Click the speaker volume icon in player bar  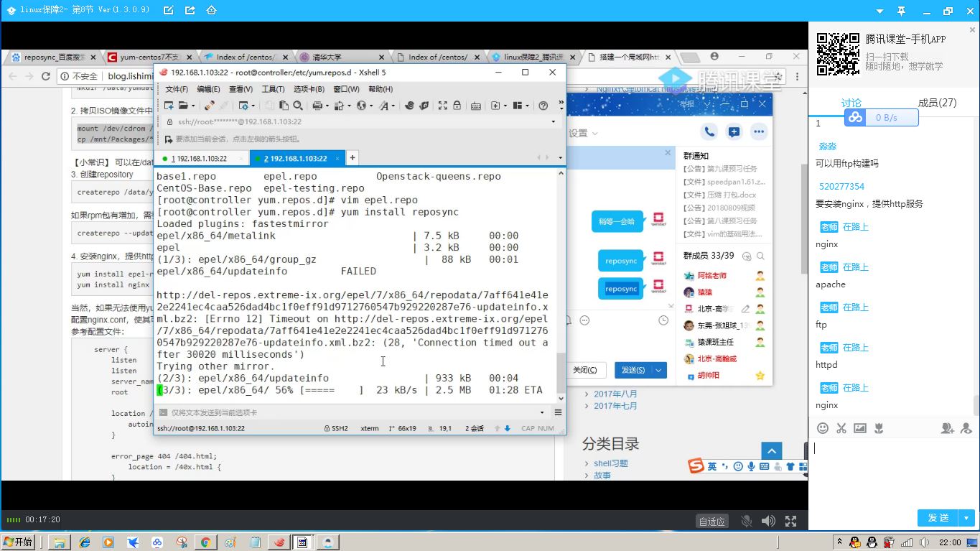(768, 521)
